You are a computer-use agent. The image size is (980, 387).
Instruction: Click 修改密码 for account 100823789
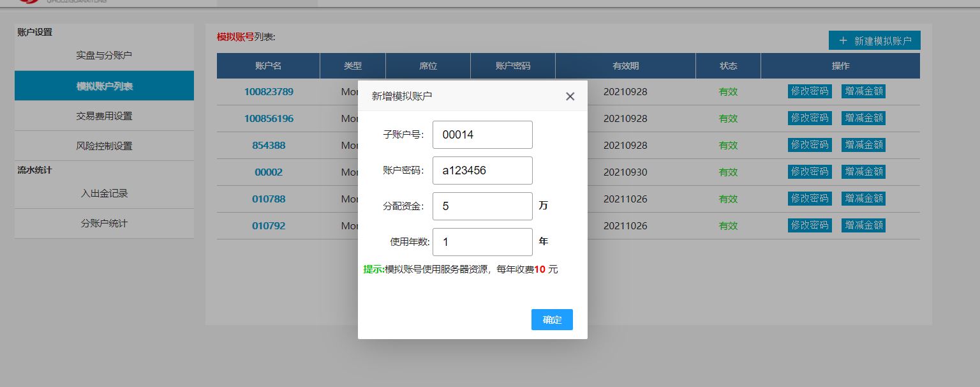click(x=810, y=91)
